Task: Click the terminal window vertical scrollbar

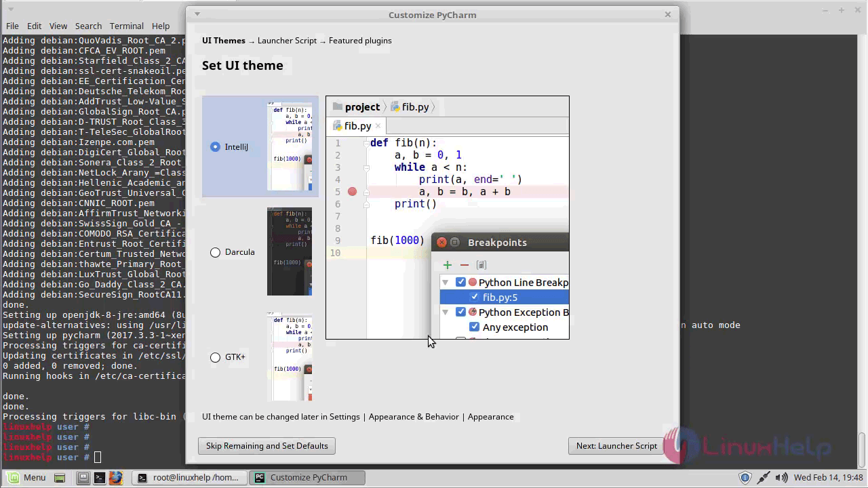Action: pos(861,449)
